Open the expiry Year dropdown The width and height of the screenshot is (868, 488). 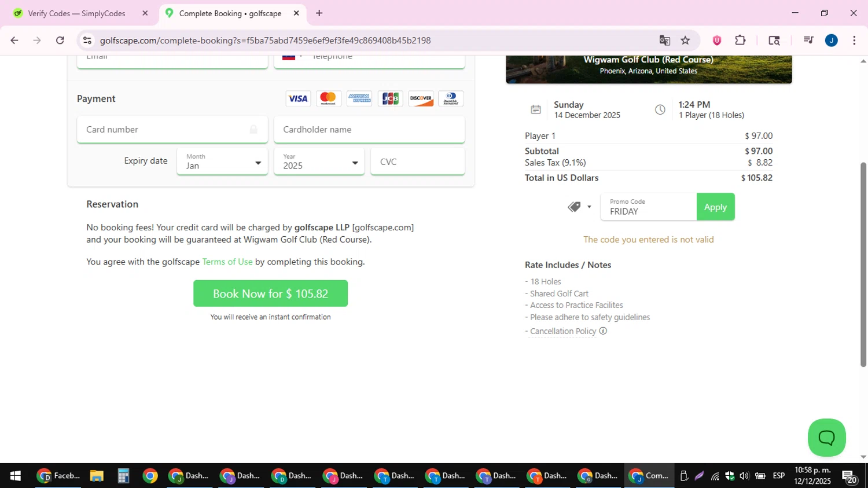click(x=319, y=162)
